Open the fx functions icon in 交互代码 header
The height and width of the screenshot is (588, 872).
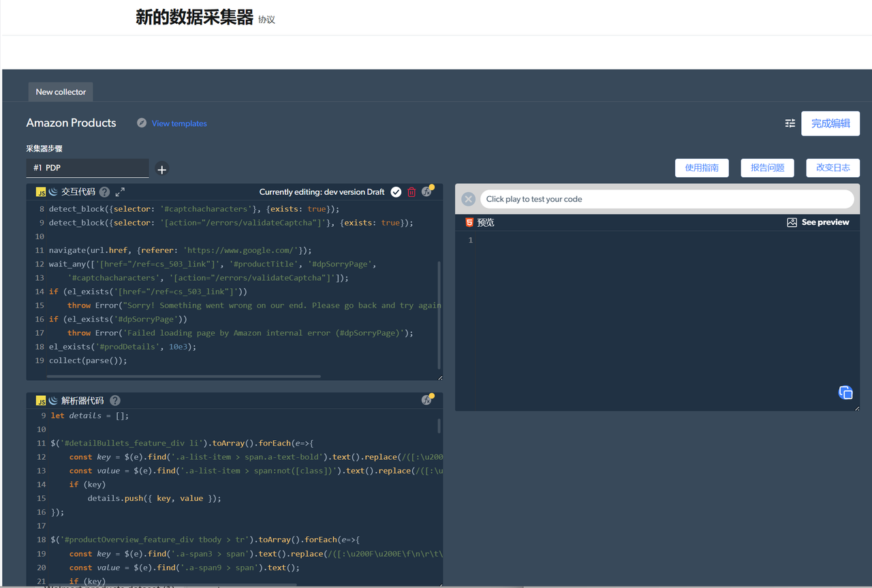(x=427, y=191)
